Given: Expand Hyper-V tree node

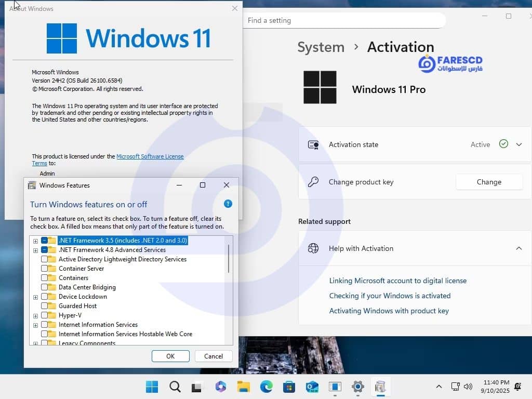Looking at the screenshot, I should [x=35, y=316].
